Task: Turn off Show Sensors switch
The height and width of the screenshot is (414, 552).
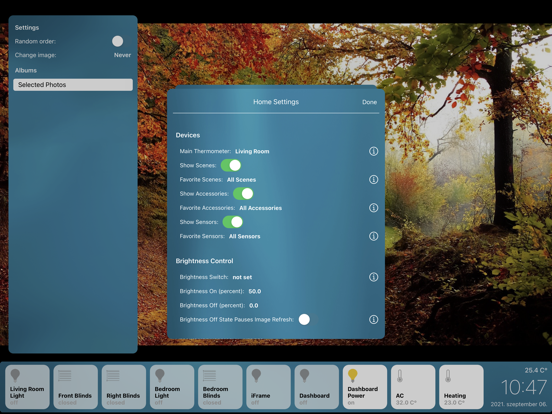Action: coord(233,222)
